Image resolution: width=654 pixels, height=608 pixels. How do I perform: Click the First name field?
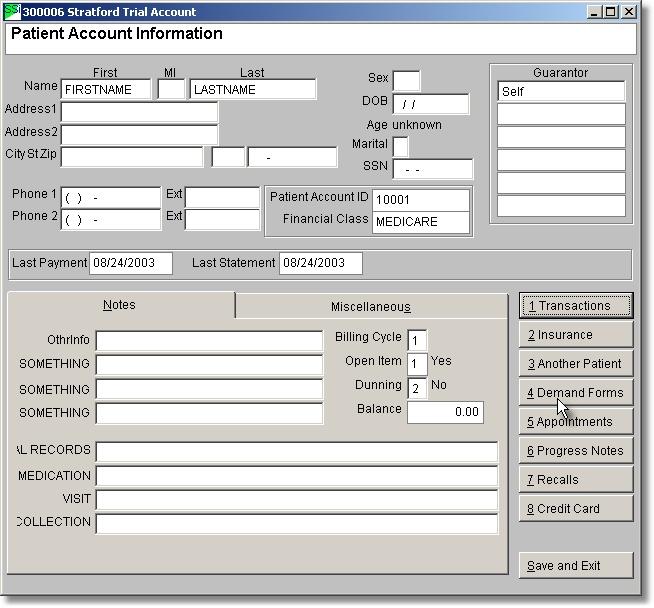click(106, 89)
